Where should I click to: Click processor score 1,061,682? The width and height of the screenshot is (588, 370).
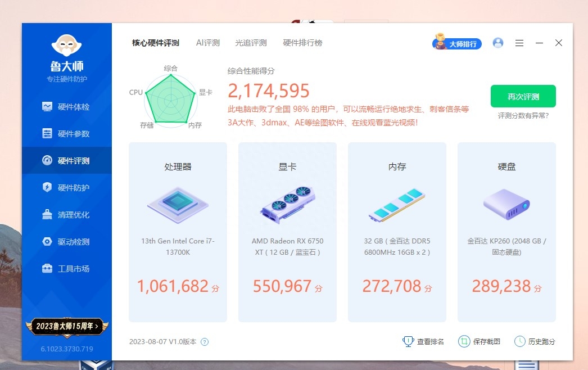coord(173,286)
